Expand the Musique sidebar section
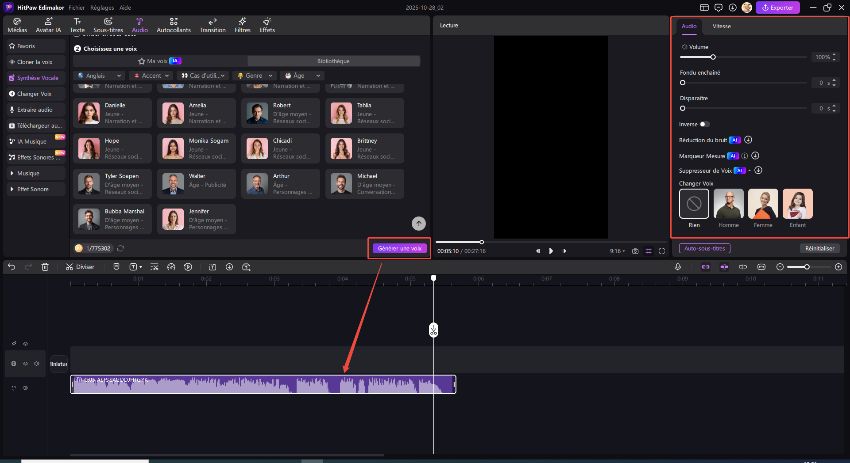Screen dimensions: 850x463 pos(32,173)
